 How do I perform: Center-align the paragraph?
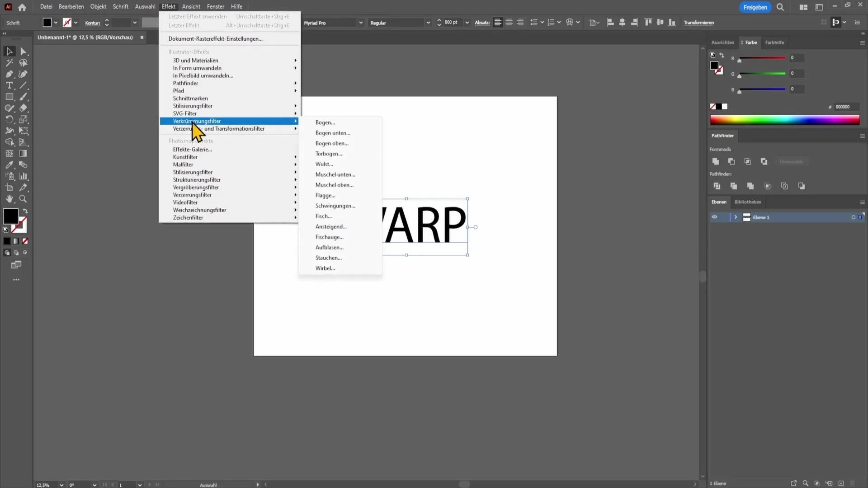tap(509, 22)
